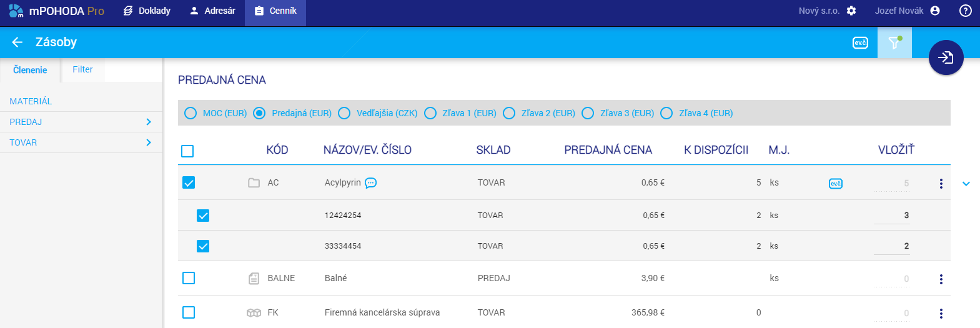Select Zľava 1 (EUR) radio
The width and height of the screenshot is (980, 328).
pyautogui.click(x=430, y=113)
